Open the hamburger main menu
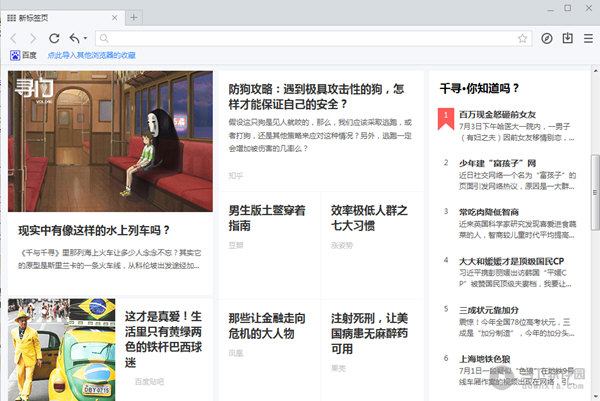This screenshot has height=401, width=600. (588, 38)
